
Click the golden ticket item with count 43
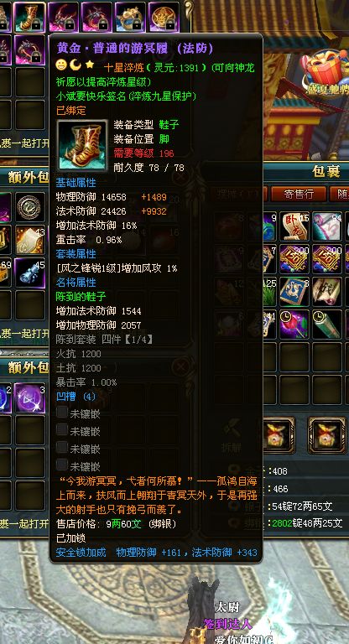click(x=30, y=240)
